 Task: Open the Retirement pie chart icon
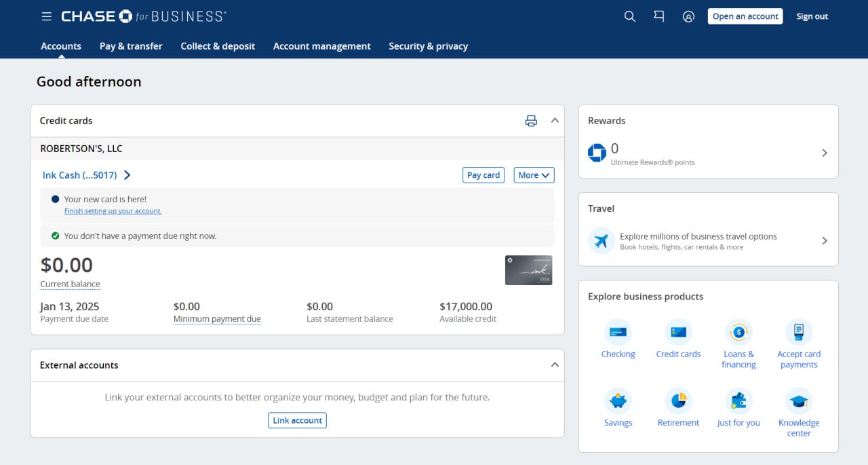point(678,401)
